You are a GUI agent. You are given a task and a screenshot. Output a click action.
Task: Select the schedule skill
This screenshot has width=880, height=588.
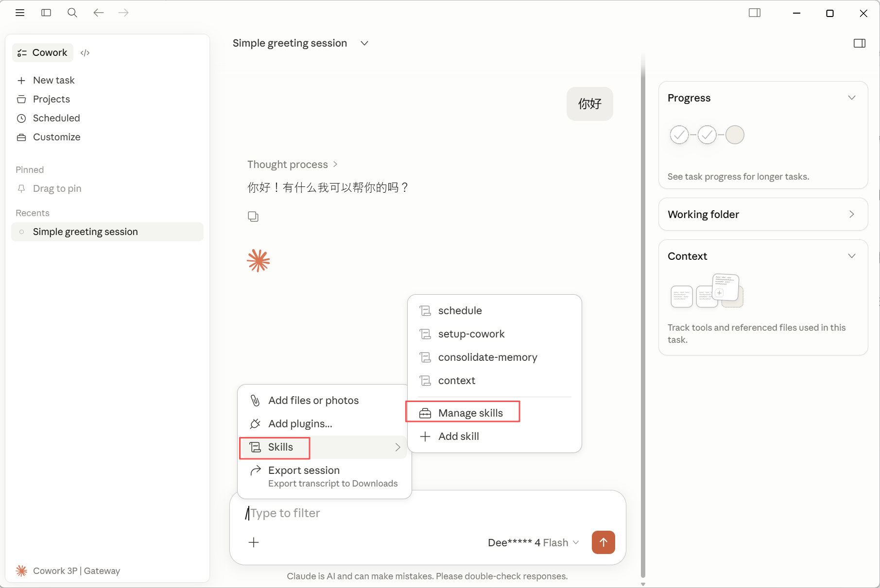pos(495,311)
